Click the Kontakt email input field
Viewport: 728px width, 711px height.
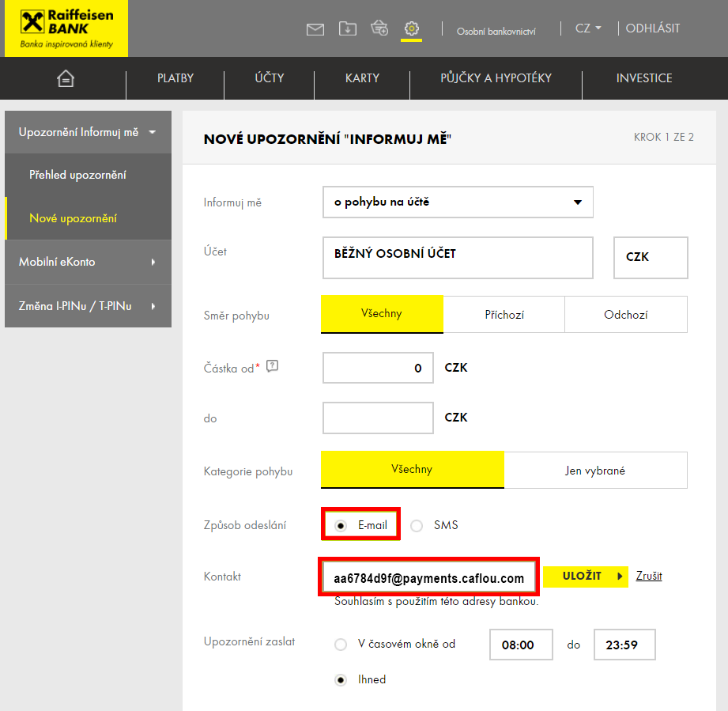click(428, 578)
